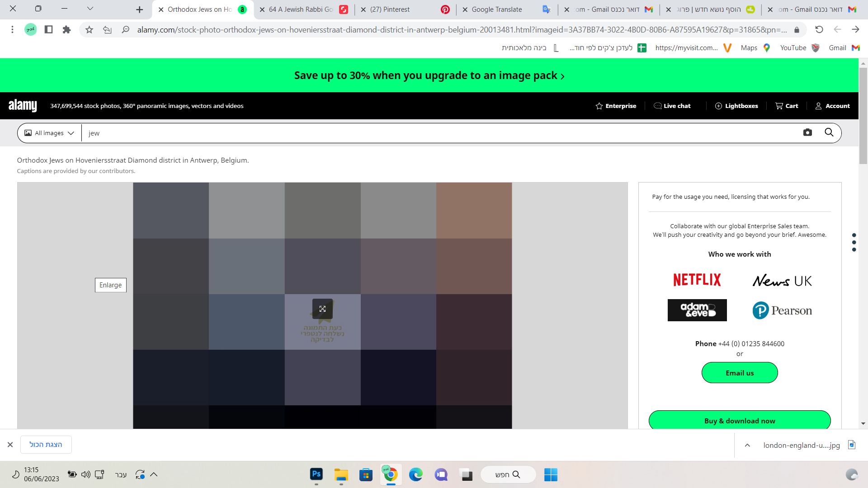868x488 pixels.
Task: Expand downloaded file options chevron
Action: click(x=747, y=445)
